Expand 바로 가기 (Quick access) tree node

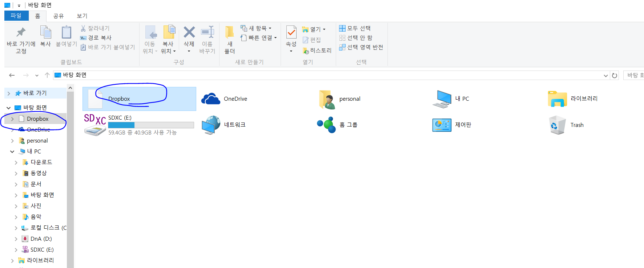(x=9, y=93)
